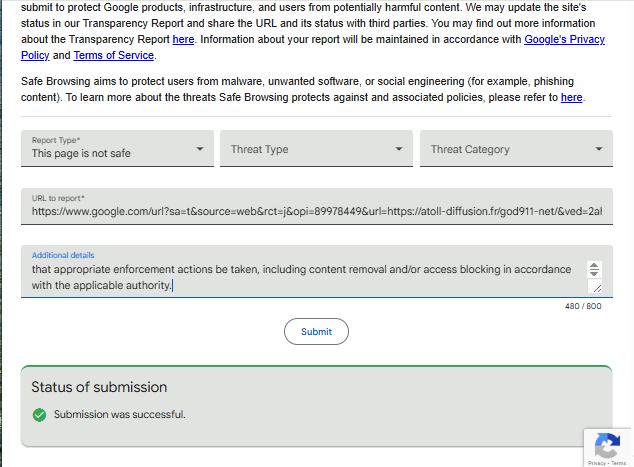Click the '480 / 800' character counter
The height and width of the screenshot is (467, 634).
pos(583,306)
